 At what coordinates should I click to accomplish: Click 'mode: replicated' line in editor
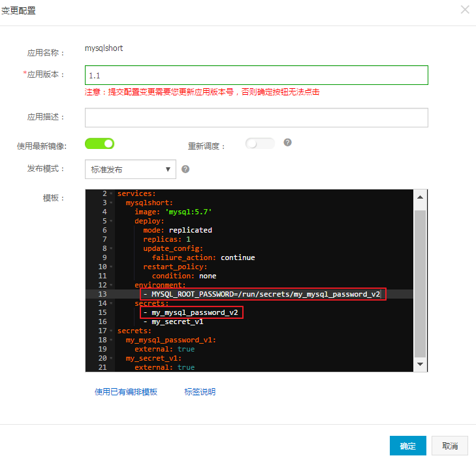coord(178,230)
